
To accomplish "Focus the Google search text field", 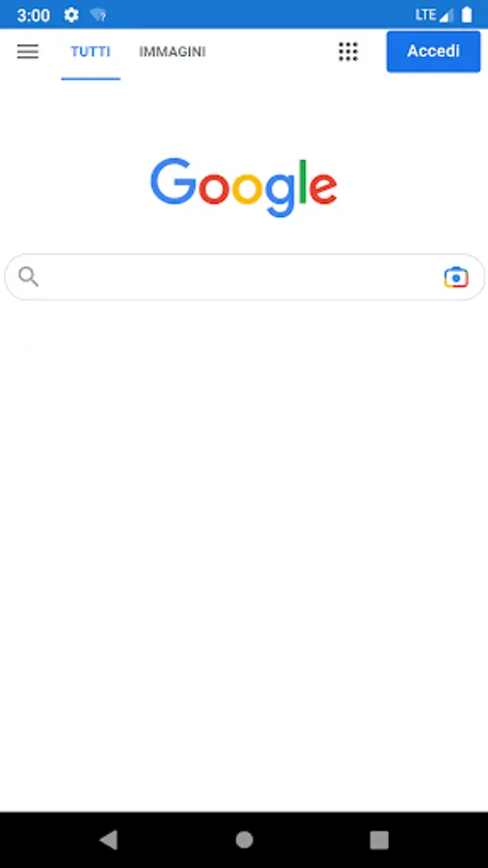I will pos(243,277).
